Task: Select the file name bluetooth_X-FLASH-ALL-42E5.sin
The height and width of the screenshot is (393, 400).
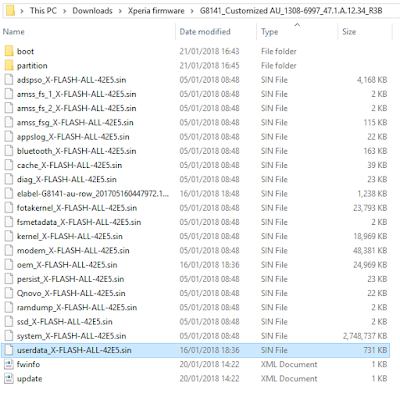Action: 77,151
